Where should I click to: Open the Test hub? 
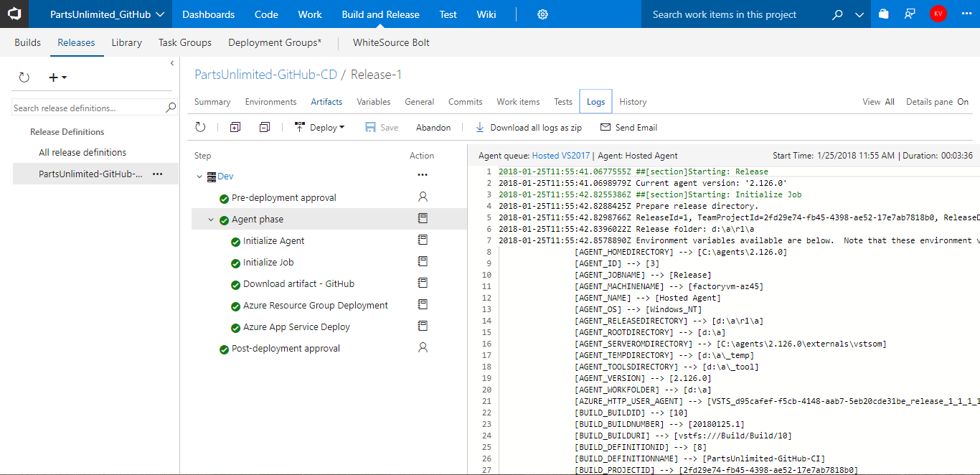[448, 14]
